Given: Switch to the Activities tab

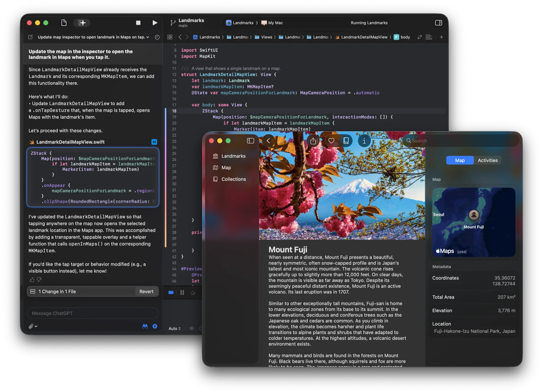Looking at the screenshot, I should tap(488, 160).
